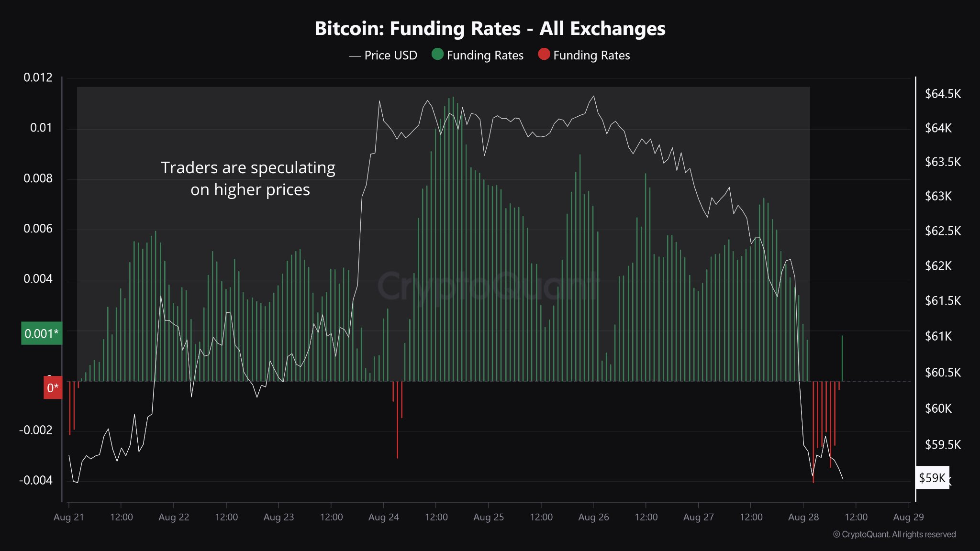Select the Aug 24 date on the time axis
The image size is (980, 551).
383,517
